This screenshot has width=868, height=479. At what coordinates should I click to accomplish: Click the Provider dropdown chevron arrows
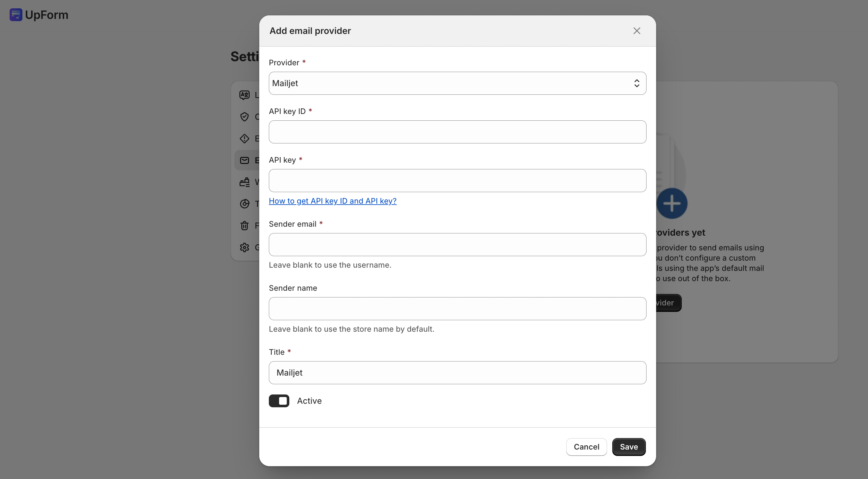[x=637, y=83]
